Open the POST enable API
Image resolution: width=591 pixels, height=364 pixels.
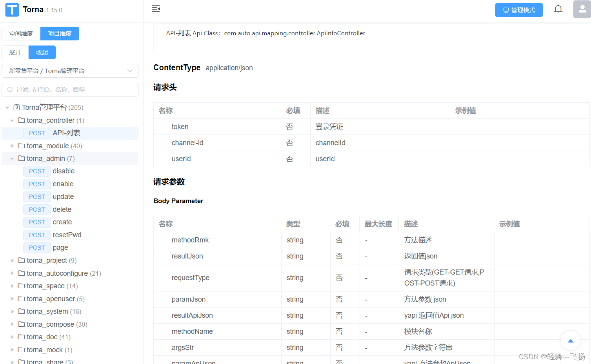(x=70, y=184)
